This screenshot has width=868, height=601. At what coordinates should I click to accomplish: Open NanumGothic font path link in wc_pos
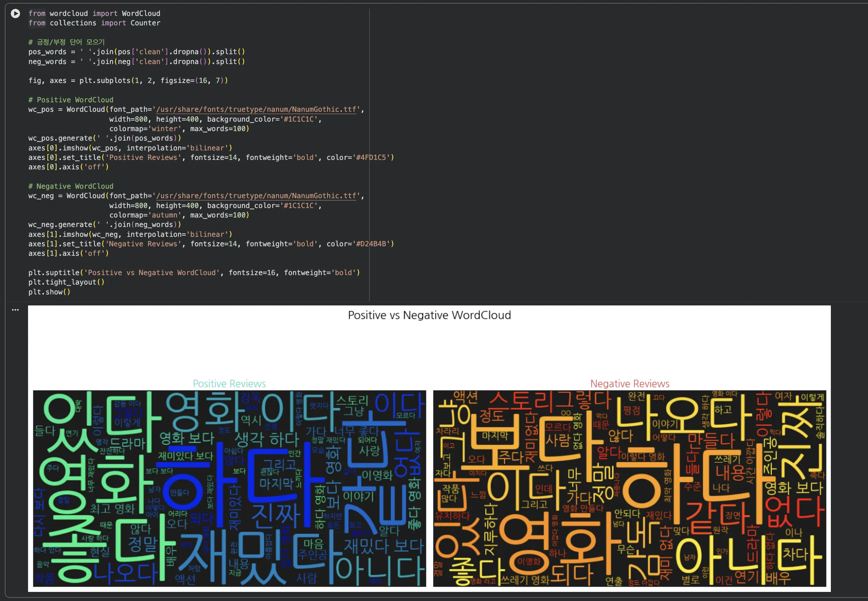tap(256, 110)
